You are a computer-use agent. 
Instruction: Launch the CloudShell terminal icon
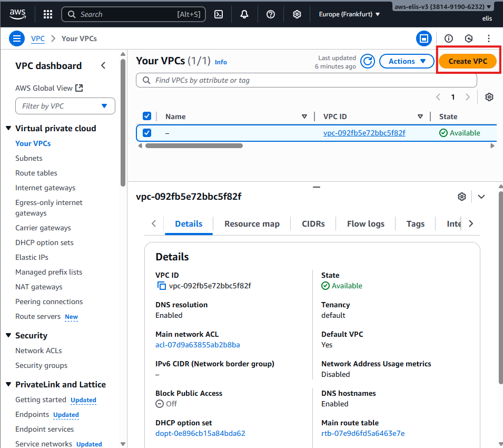pyautogui.click(x=218, y=14)
